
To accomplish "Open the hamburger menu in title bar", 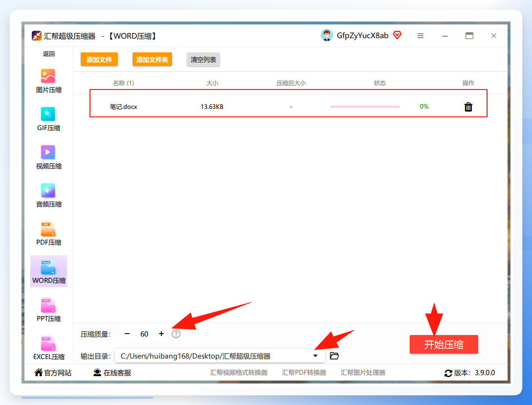I will [x=421, y=36].
